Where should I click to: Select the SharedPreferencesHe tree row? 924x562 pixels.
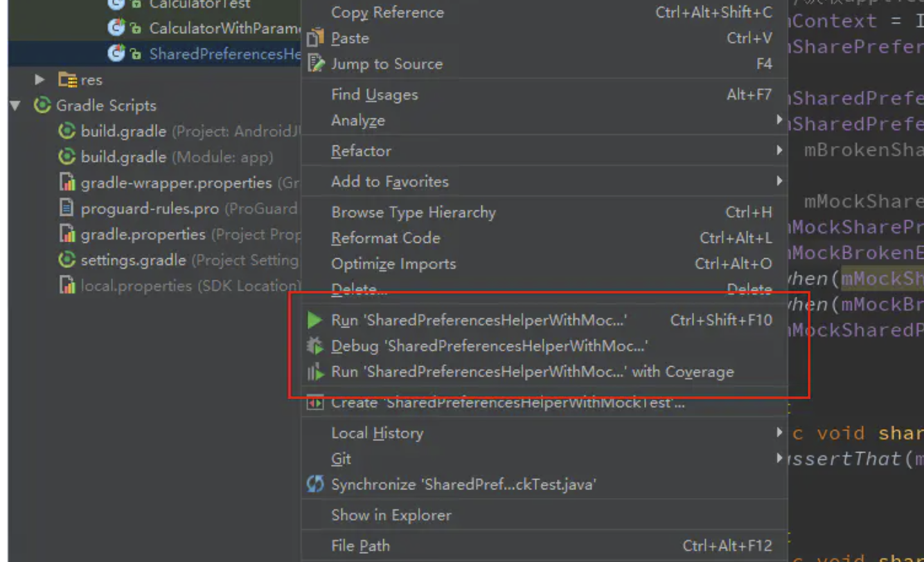point(154,53)
